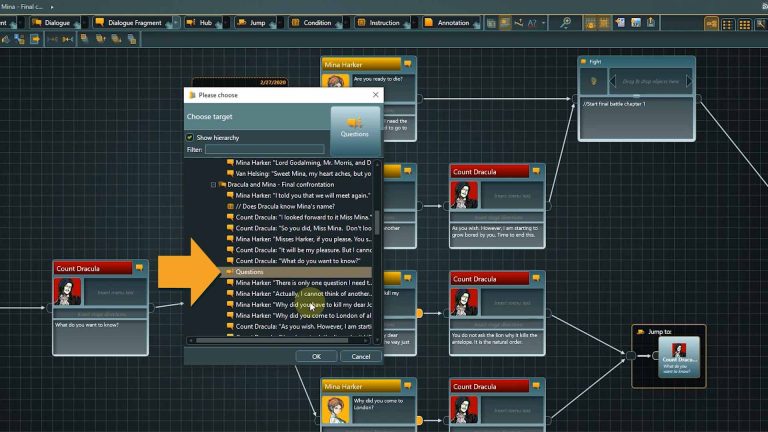Select 'Mina Harker: I told you that we will meet again'
Image resolution: width=768 pixels, height=432 pixels.
click(x=298, y=195)
